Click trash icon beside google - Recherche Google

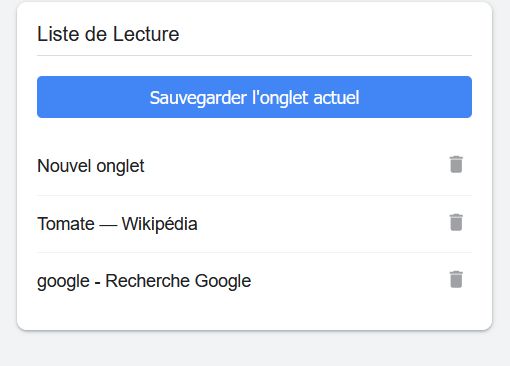coord(456,279)
